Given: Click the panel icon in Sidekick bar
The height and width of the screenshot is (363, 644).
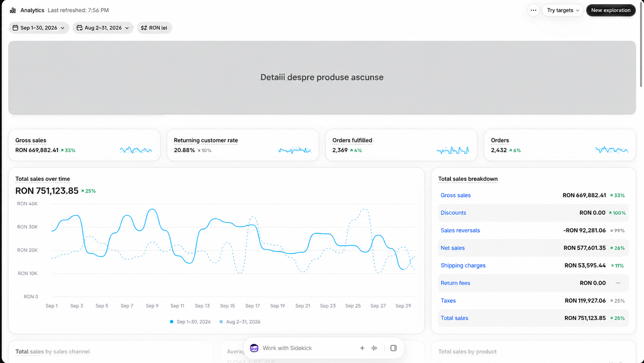Looking at the screenshot, I should pyautogui.click(x=393, y=348).
